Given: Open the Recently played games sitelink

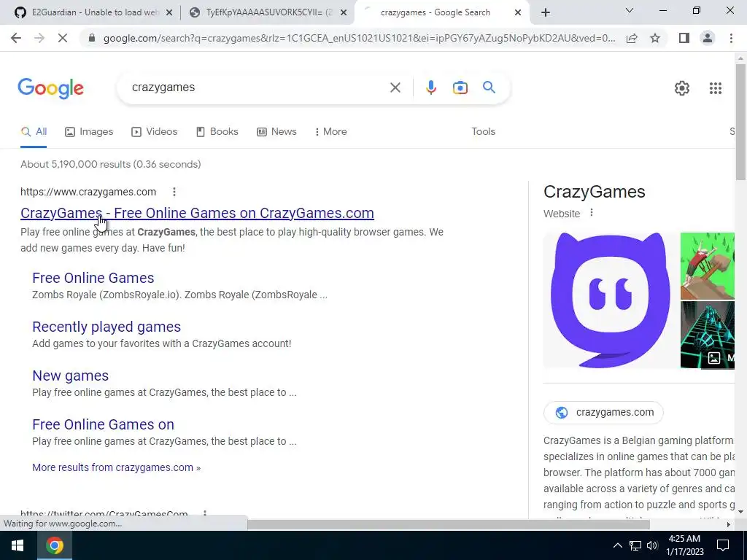Looking at the screenshot, I should tap(107, 327).
